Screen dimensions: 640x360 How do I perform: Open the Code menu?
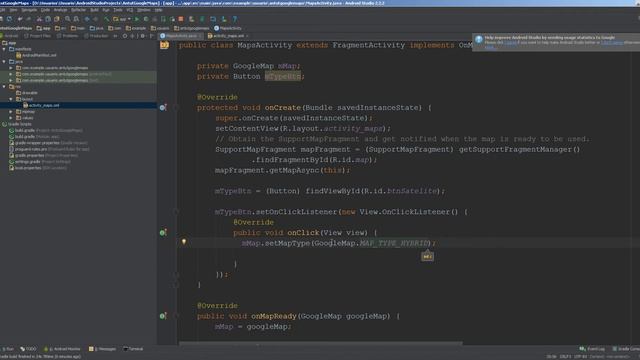(x=45, y=10)
